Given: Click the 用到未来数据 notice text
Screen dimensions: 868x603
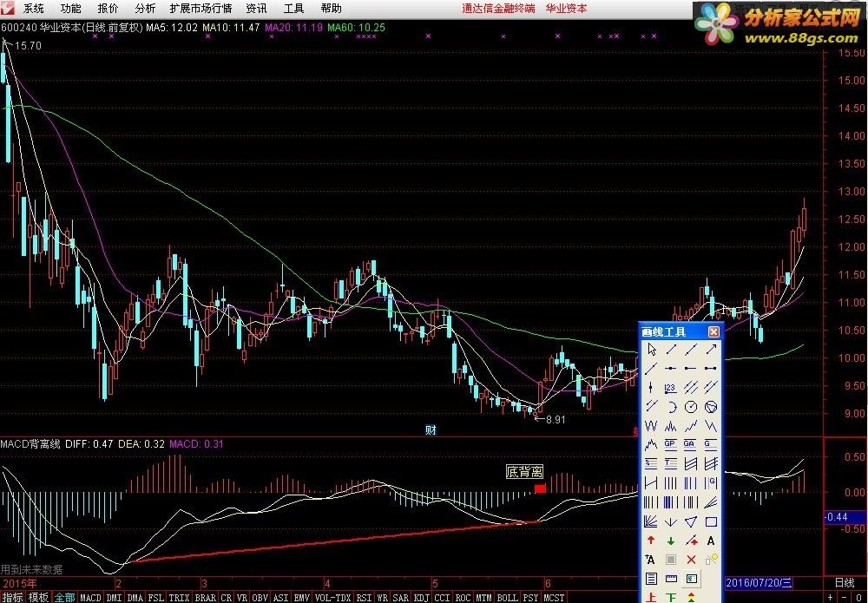Looking at the screenshot, I should (x=31, y=569).
